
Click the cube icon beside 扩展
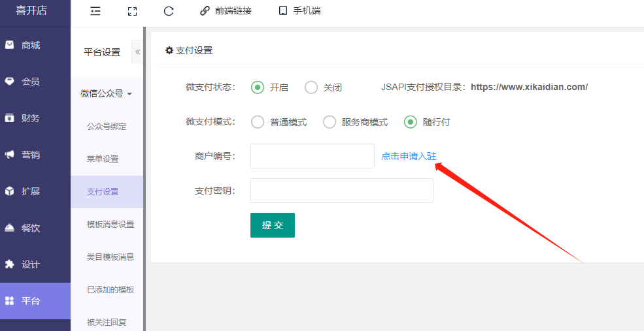pyautogui.click(x=9, y=191)
